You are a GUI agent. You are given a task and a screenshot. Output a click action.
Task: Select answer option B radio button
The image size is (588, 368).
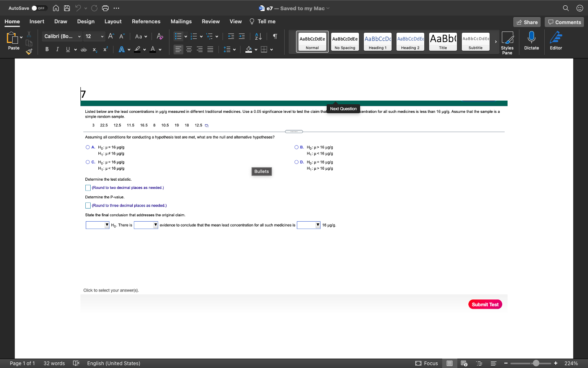(296, 147)
